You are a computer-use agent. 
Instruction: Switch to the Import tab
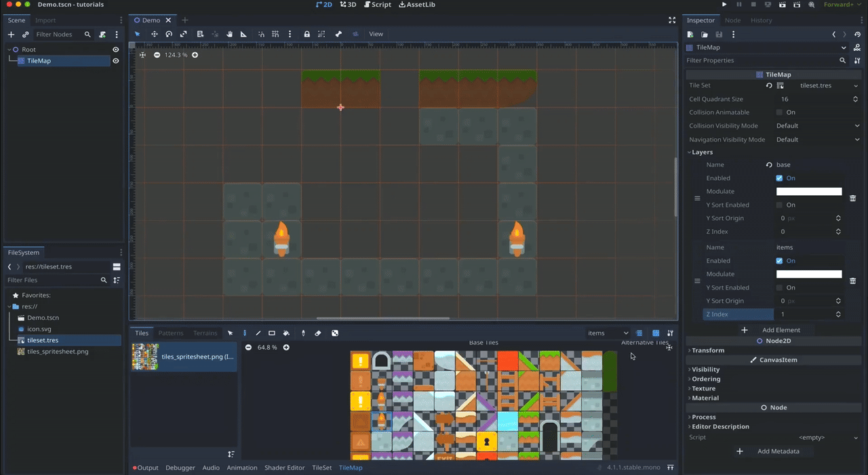(x=45, y=20)
